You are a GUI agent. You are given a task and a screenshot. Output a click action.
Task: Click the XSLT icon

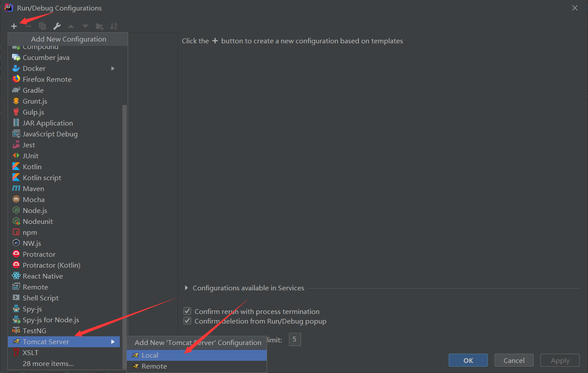click(16, 352)
